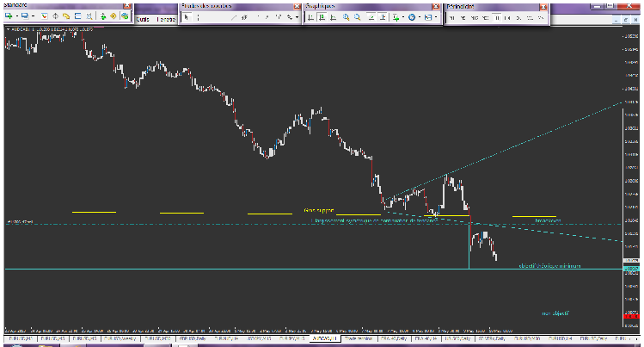This screenshot has width=644, height=347.
Task: Select the crosshair tool
Action: (198, 17)
